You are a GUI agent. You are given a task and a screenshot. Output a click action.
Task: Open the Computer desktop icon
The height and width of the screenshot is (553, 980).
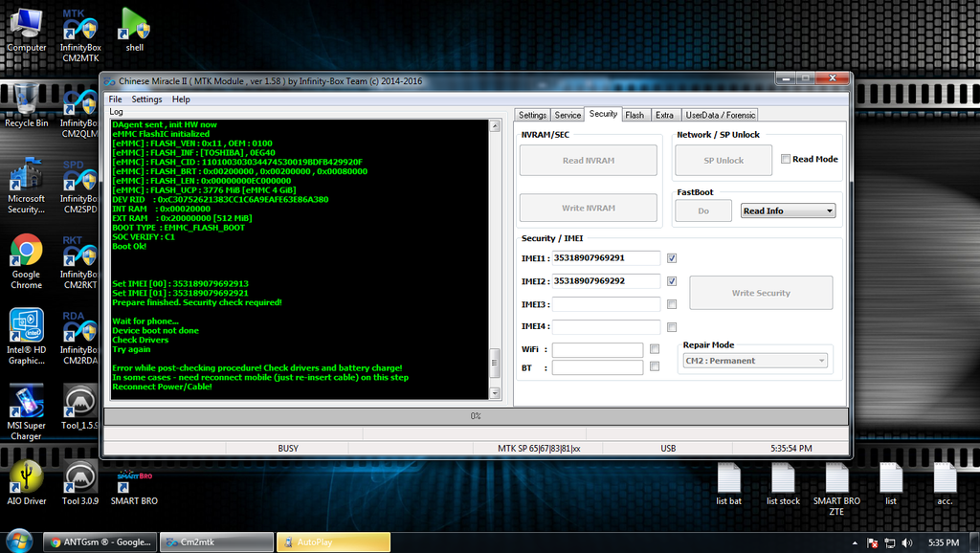(26, 32)
